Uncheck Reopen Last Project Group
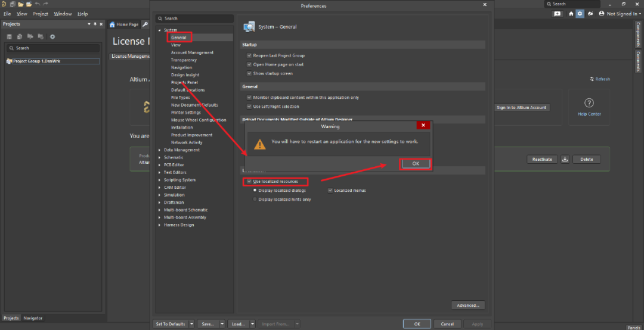Screen dimensions: 644x330 pos(249,55)
